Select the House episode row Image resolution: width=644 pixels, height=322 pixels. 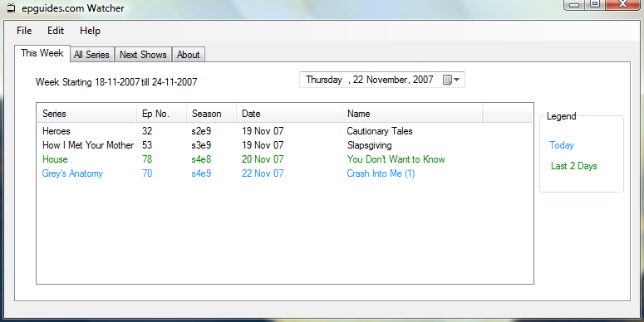[285, 159]
